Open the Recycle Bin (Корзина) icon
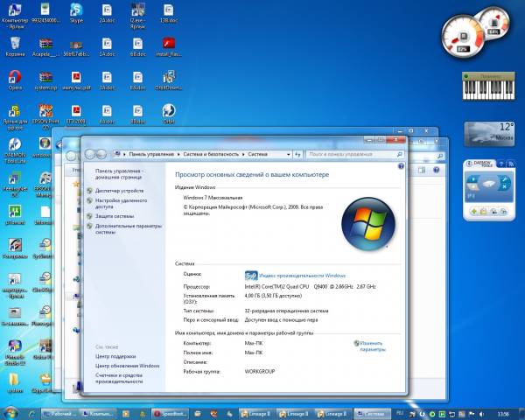This screenshot has width=525, height=420. click(x=15, y=46)
